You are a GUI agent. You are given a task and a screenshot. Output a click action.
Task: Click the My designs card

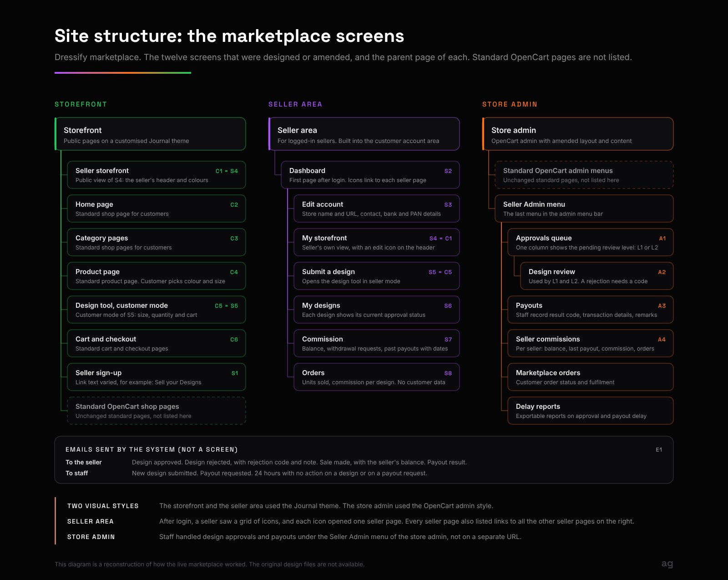tap(377, 310)
